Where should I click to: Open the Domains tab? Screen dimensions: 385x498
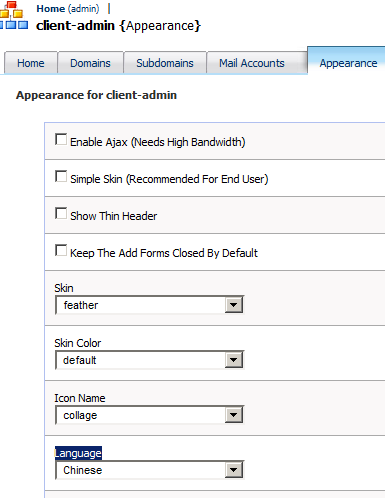[90, 63]
